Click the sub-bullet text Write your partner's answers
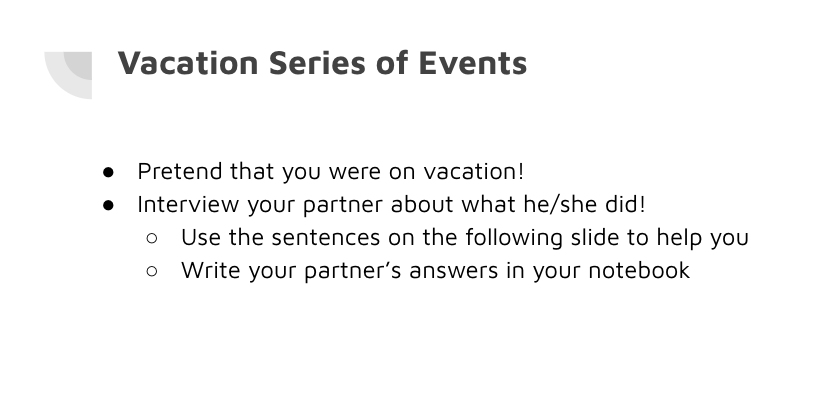This screenshot has width=820, height=414. (x=436, y=271)
